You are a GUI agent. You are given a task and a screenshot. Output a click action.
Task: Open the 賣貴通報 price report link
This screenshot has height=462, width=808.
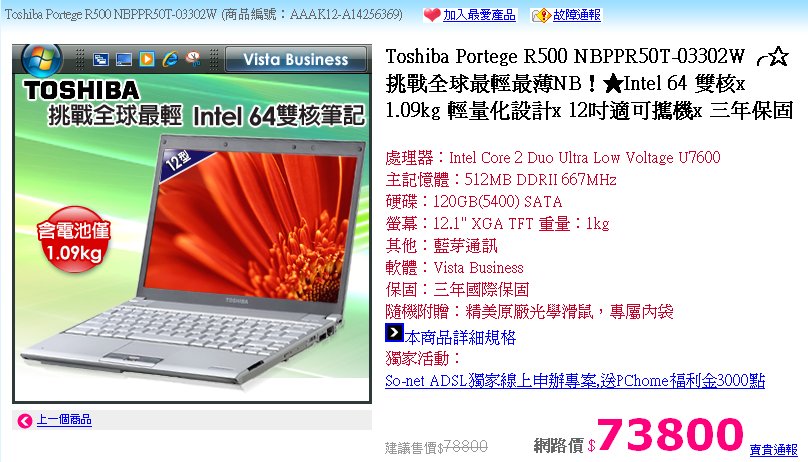(x=773, y=450)
